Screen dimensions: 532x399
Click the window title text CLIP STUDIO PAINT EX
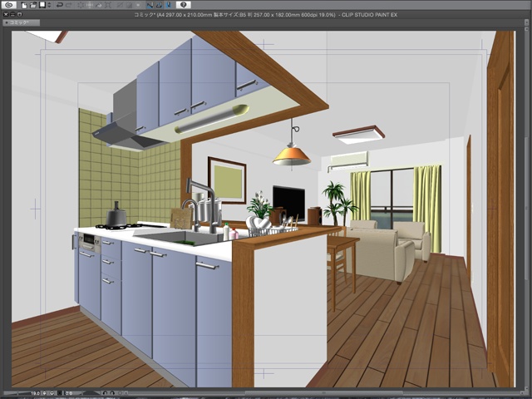click(x=369, y=15)
